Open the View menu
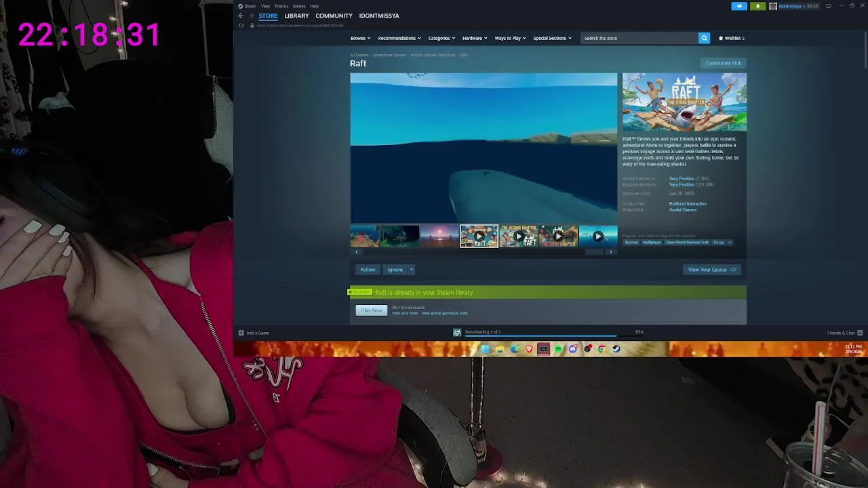868x488 pixels. coord(265,6)
